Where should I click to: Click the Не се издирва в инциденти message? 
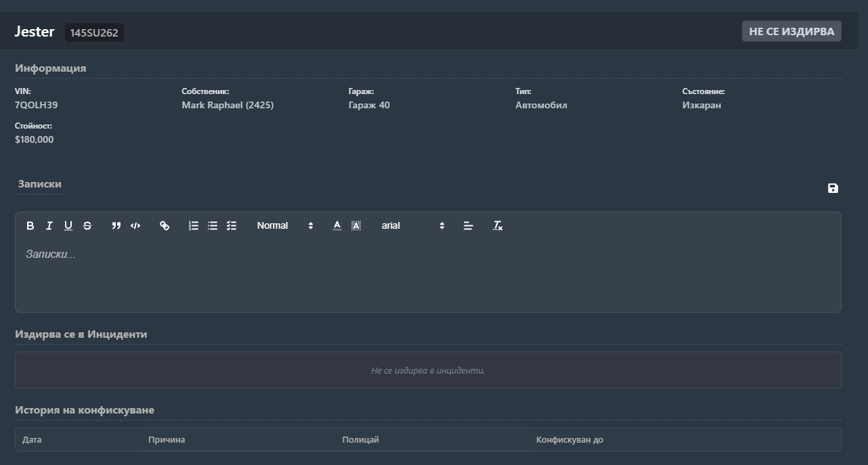pyautogui.click(x=428, y=371)
